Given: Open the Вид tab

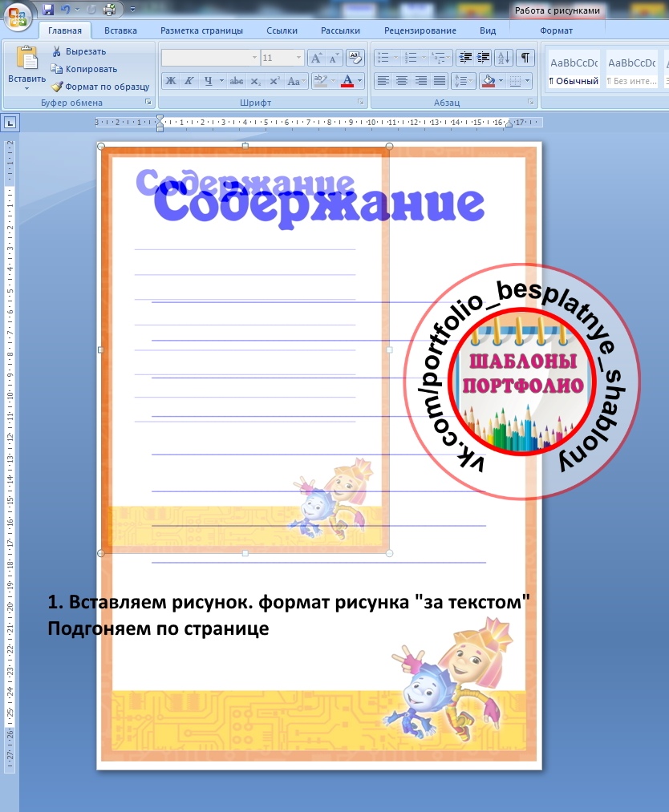Looking at the screenshot, I should pyautogui.click(x=488, y=30).
